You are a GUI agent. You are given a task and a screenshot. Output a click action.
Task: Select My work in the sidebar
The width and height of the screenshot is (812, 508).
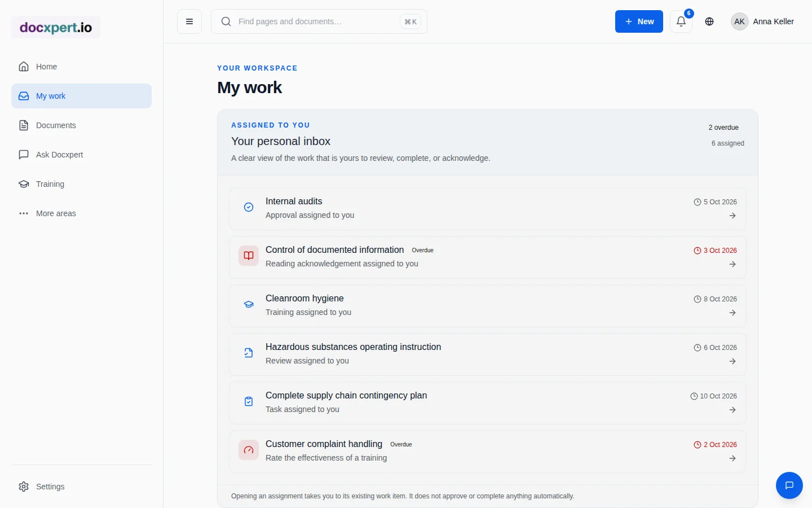pos(81,96)
